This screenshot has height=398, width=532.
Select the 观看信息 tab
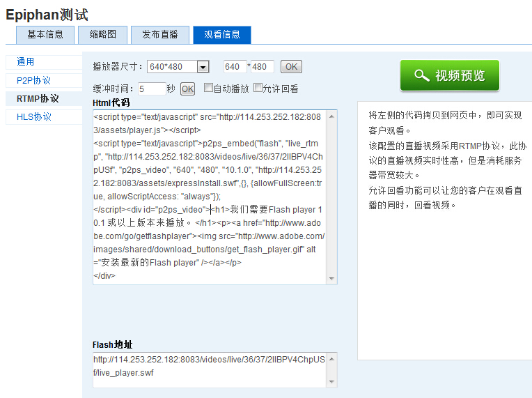[221, 35]
